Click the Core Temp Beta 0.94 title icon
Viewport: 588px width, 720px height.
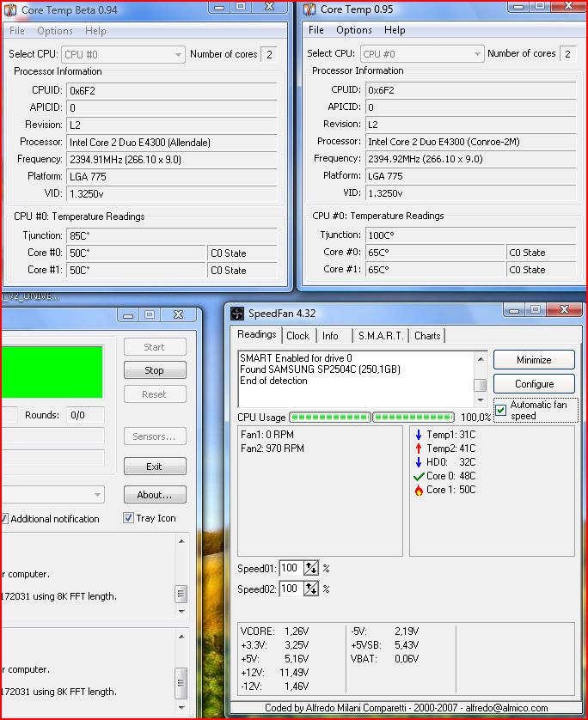pos(10,9)
